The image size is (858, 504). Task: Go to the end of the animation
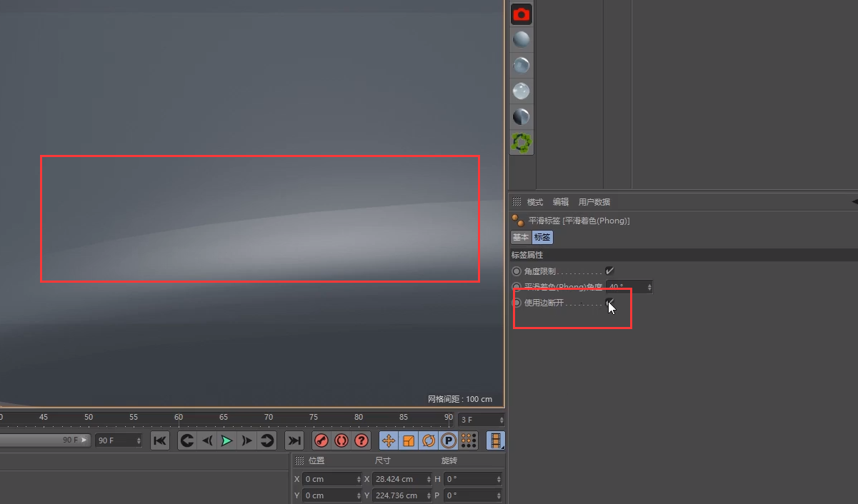[294, 440]
